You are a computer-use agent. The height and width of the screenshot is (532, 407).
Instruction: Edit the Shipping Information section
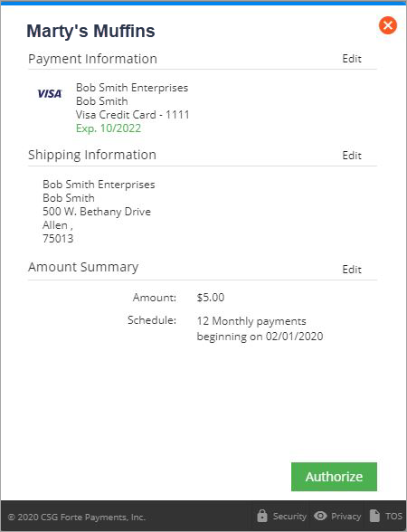(x=352, y=156)
